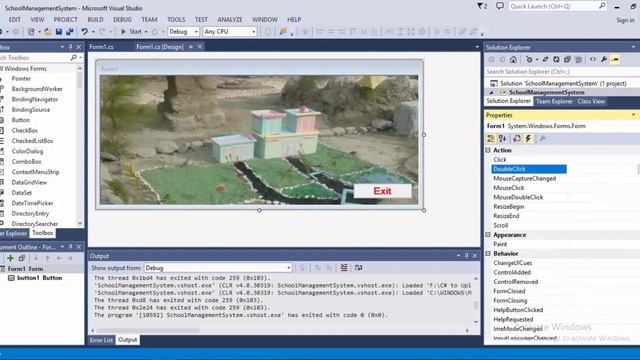Open the VIEW menu
Image resolution: width=640 pixels, height=360 pixels.
tap(37, 20)
